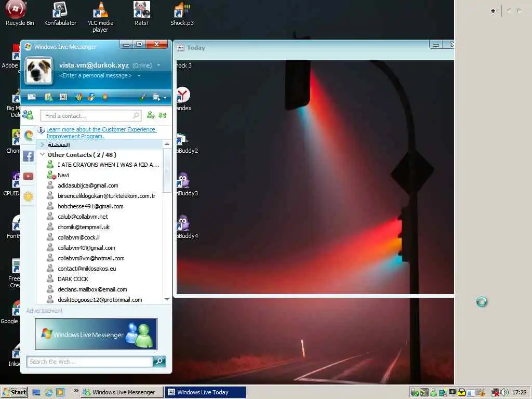Open the small arrow next to Show menu icon
This screenshot has width=532, height=399.
(x=165, y=98)
